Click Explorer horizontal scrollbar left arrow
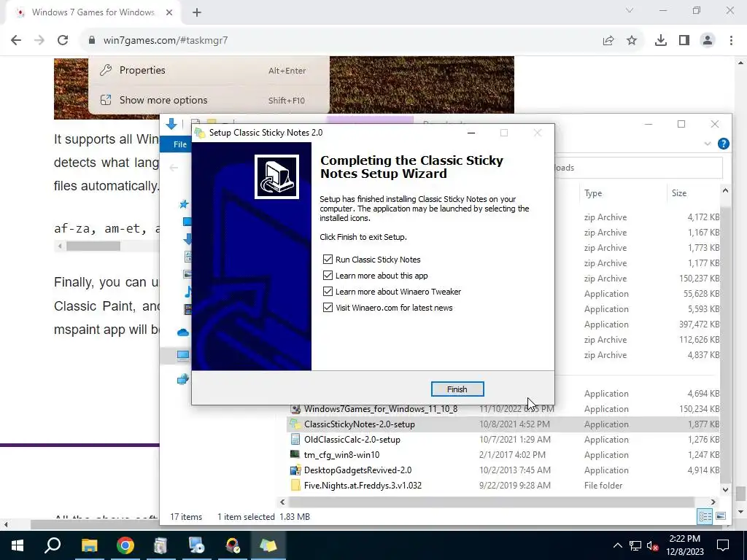Image resolution: width=747 pixels, height=560 pixels. [x=282, y=502]
